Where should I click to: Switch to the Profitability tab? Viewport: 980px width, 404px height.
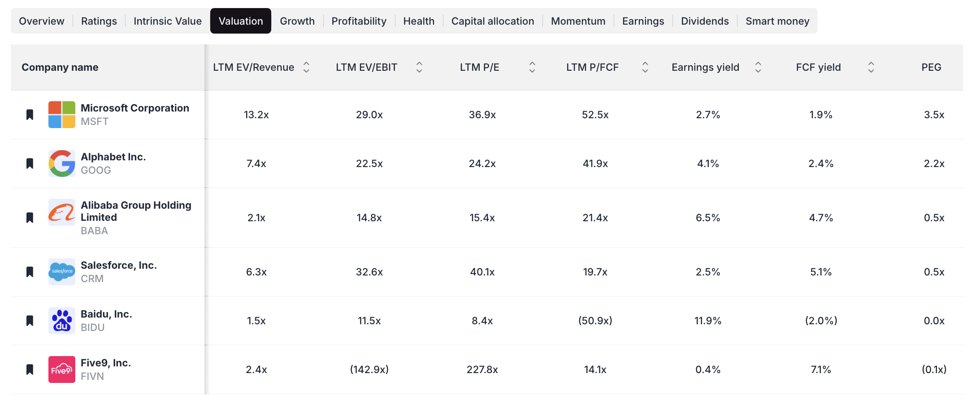pyautogui.click(x=358, y=21)
